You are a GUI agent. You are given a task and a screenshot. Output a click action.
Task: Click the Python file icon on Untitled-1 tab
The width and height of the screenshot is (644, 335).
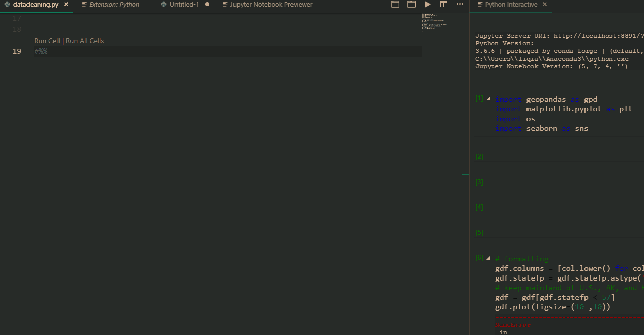(x=164, y=5)
